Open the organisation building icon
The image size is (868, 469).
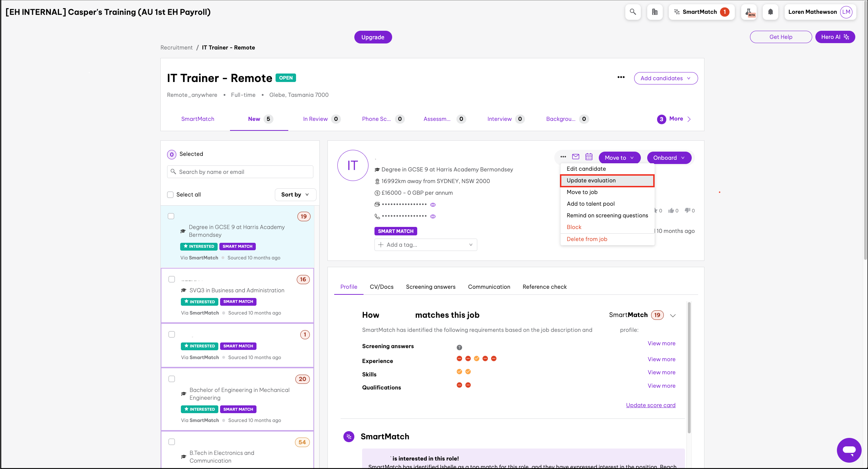coord(655,12)
